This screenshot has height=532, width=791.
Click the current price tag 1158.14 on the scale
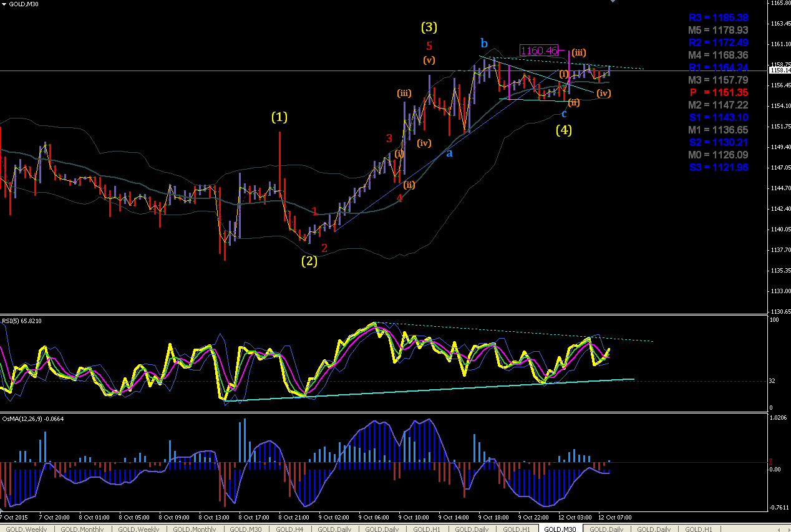pos(780,70)
